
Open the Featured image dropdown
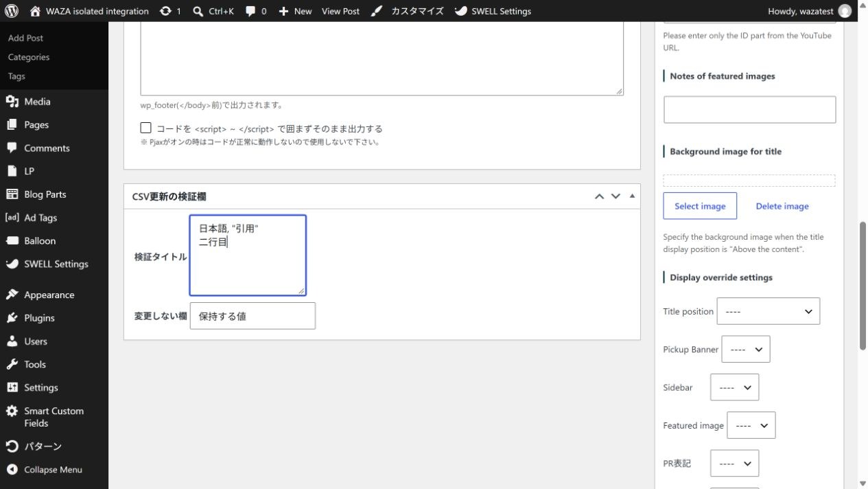(x=751, y=425)
